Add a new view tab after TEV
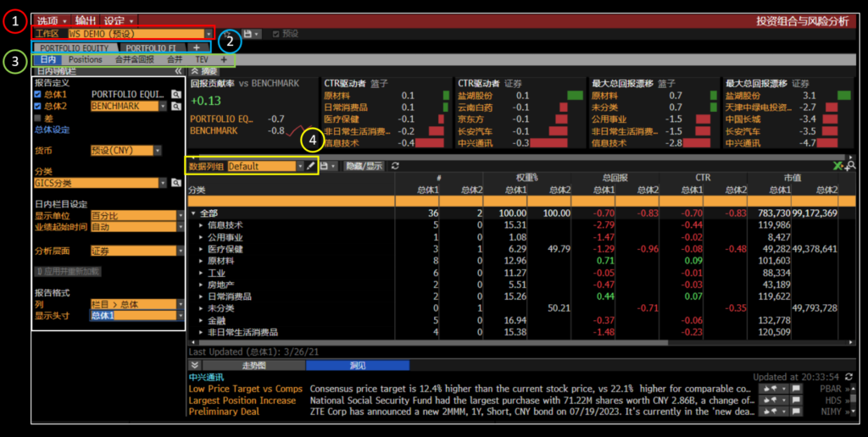 (x=224, y=59)
